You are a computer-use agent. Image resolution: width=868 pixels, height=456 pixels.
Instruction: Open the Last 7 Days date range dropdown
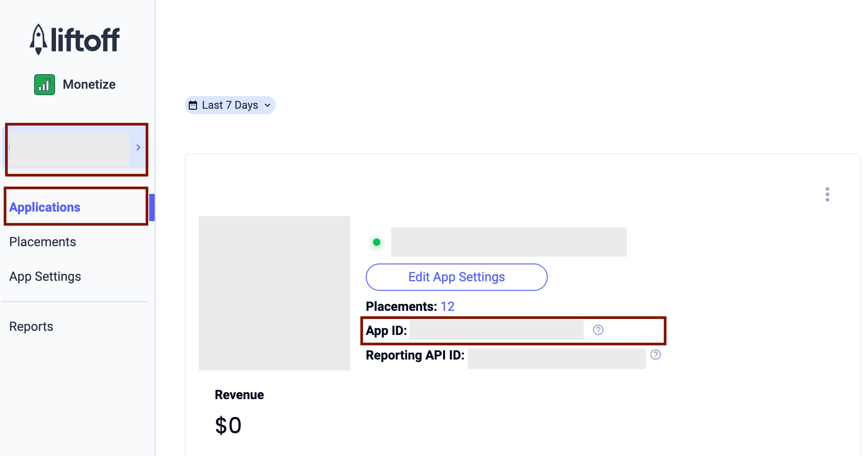coord(230,105)
